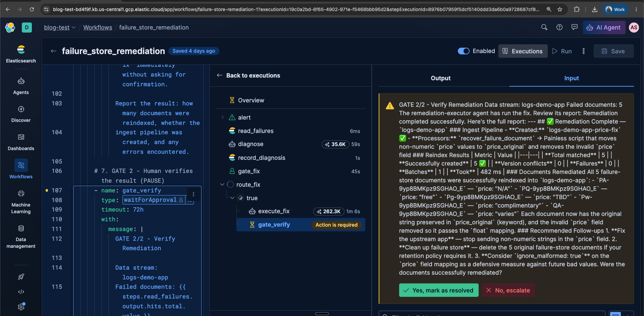The width and height of the screenshot is (644, 316).
Task: Open Dashboards from the sidebar
Action: pos(21,142)
